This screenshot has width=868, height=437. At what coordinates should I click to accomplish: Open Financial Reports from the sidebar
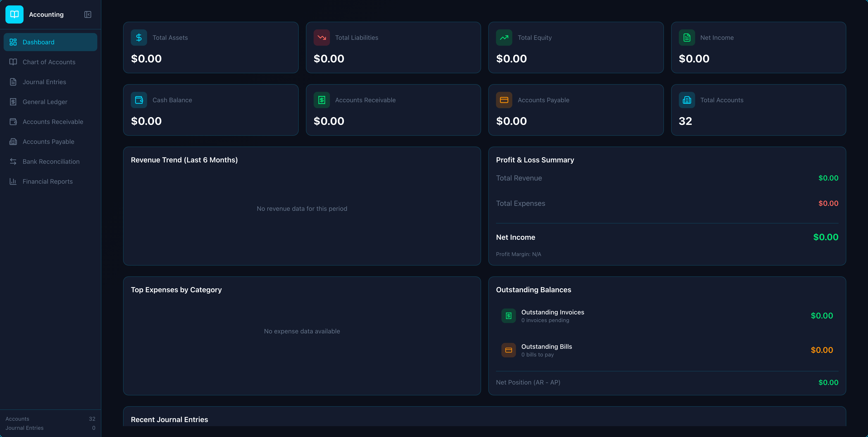pyautogui.click(x=47, y=181)
